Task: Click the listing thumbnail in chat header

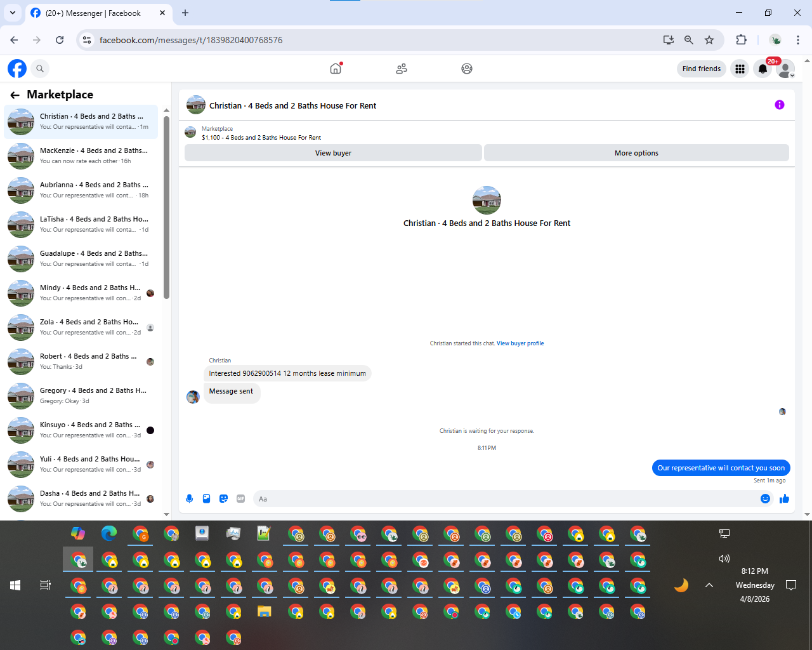Action: pyautogui.click(x=196, y=105)
